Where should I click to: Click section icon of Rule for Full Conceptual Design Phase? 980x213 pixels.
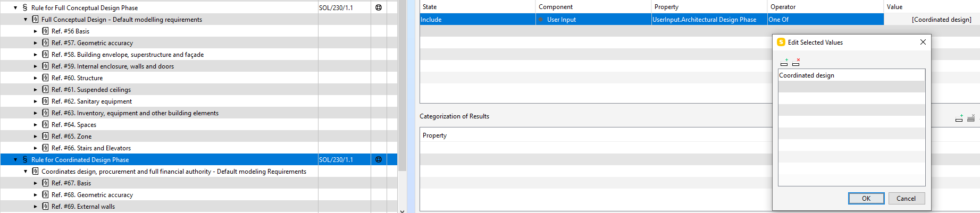point(24,7)
